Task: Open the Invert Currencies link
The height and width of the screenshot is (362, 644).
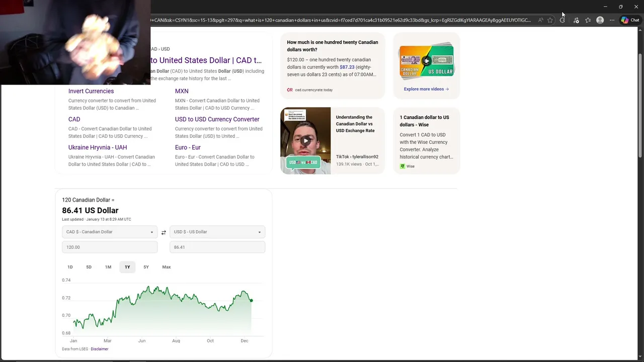Action: [91, 91]
